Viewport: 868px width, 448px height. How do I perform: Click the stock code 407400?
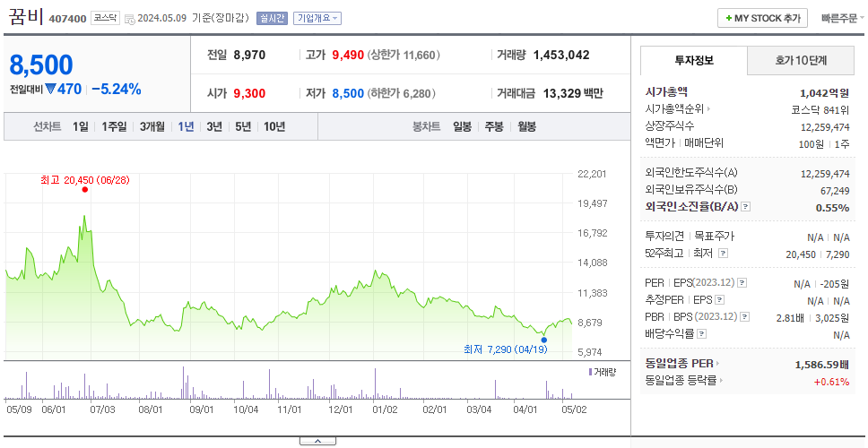click(x=68, y=19)
